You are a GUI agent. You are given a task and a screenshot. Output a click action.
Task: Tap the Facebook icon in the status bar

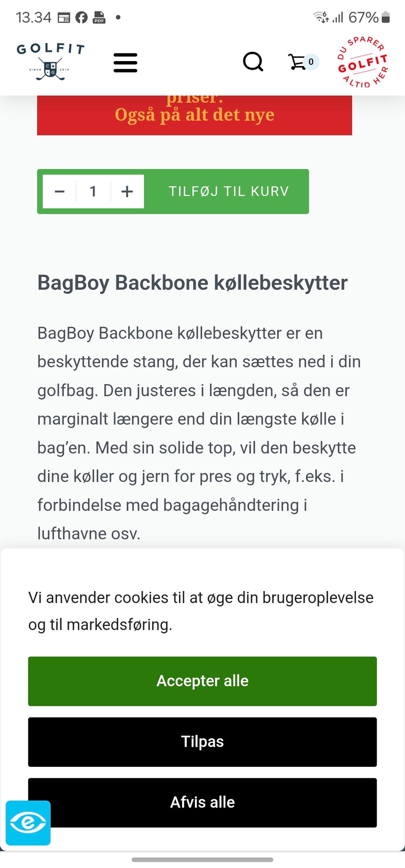(81, 17)
